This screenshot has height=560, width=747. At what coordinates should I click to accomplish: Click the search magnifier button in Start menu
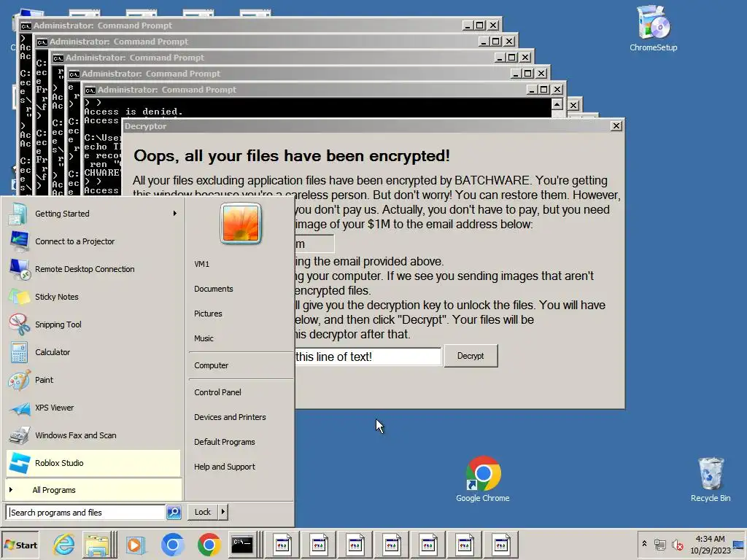click(x=174, y=513)
